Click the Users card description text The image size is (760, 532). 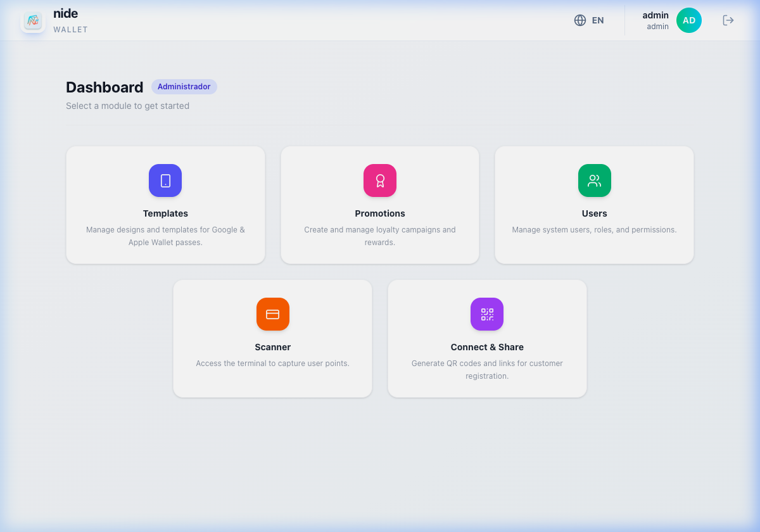tap(594, 229)
